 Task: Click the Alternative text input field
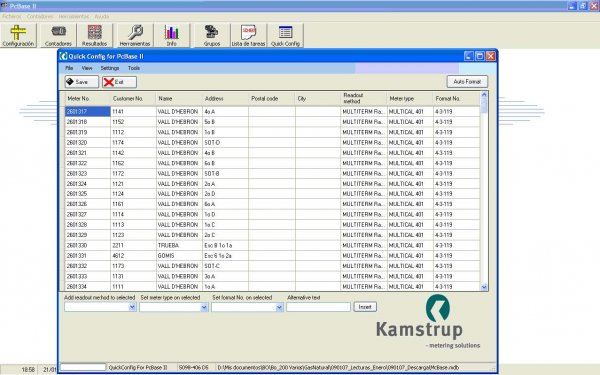coord(318,307)
